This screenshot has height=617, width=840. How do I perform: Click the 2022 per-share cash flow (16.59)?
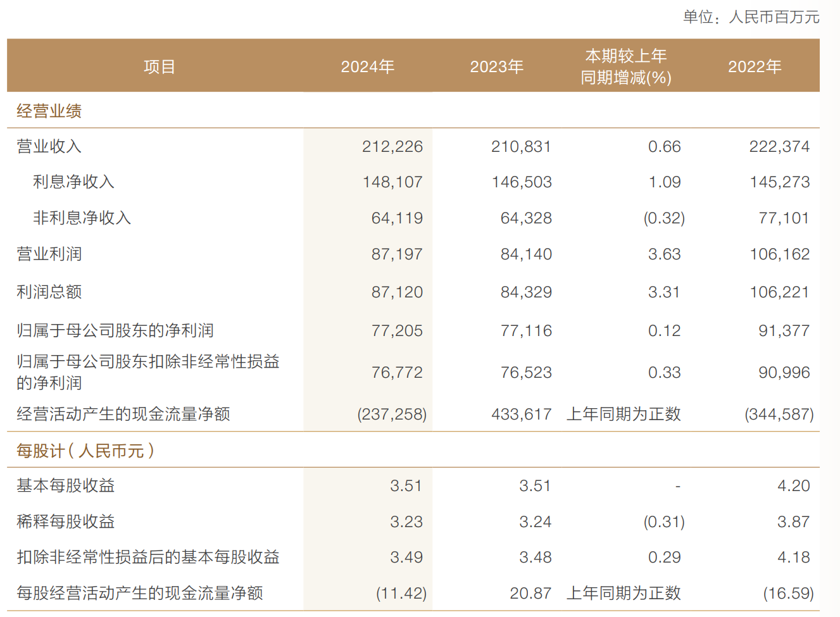click(788, 594)
